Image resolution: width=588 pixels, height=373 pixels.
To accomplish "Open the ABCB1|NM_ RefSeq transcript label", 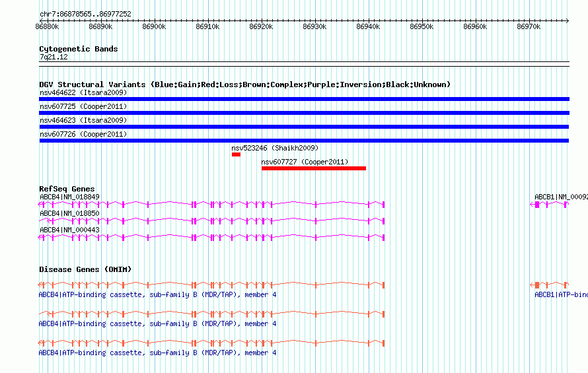I will [x=561, y=197].
